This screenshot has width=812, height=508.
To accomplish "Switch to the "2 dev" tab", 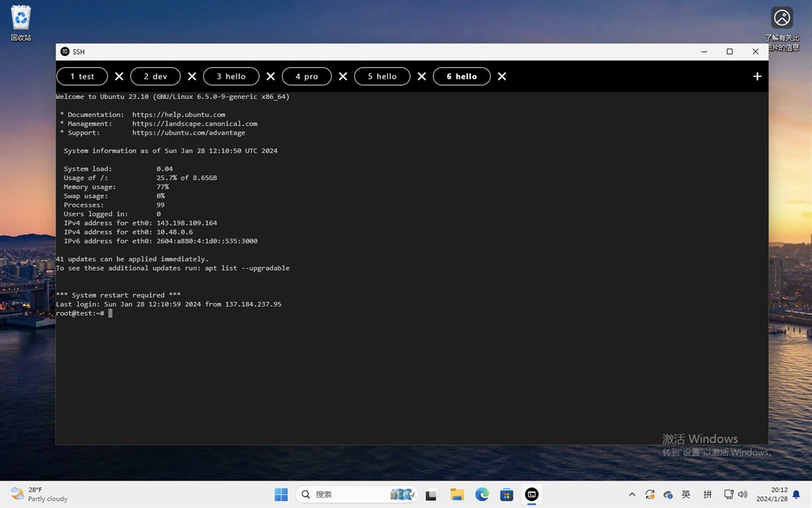I will click(155, 76).
